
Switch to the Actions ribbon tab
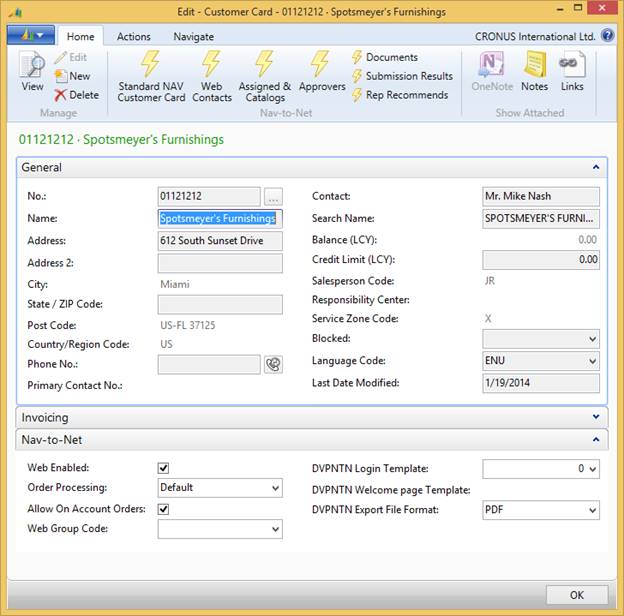coord(134,37)
